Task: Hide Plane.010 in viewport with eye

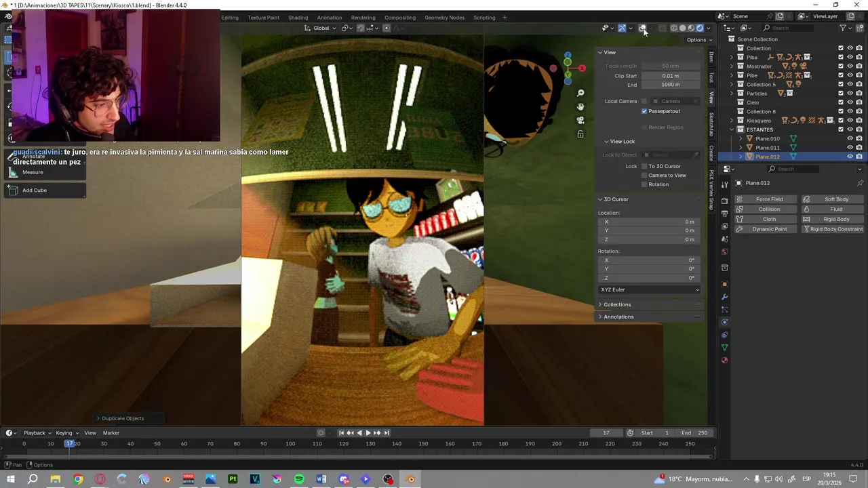Action: 850,138
